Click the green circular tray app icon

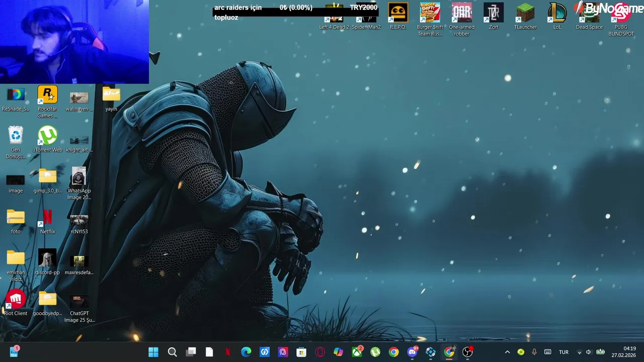pyautogui.click(x=521, y=352)
